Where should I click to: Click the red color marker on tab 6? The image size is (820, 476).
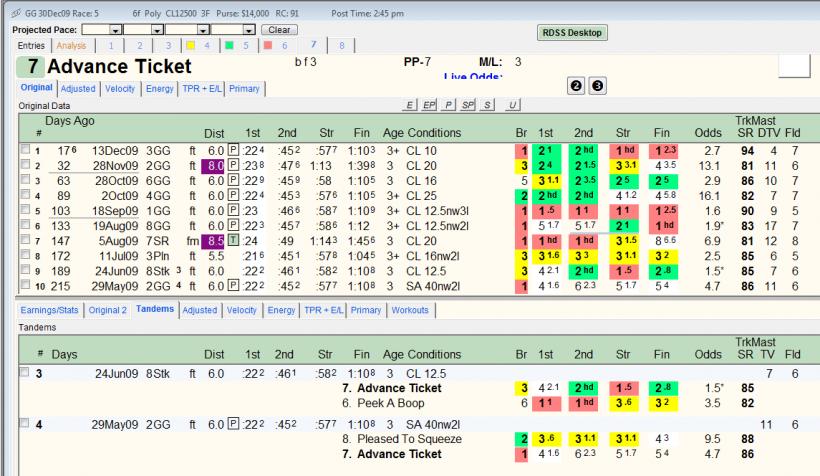pyautogui.click(x=268, y=45)
